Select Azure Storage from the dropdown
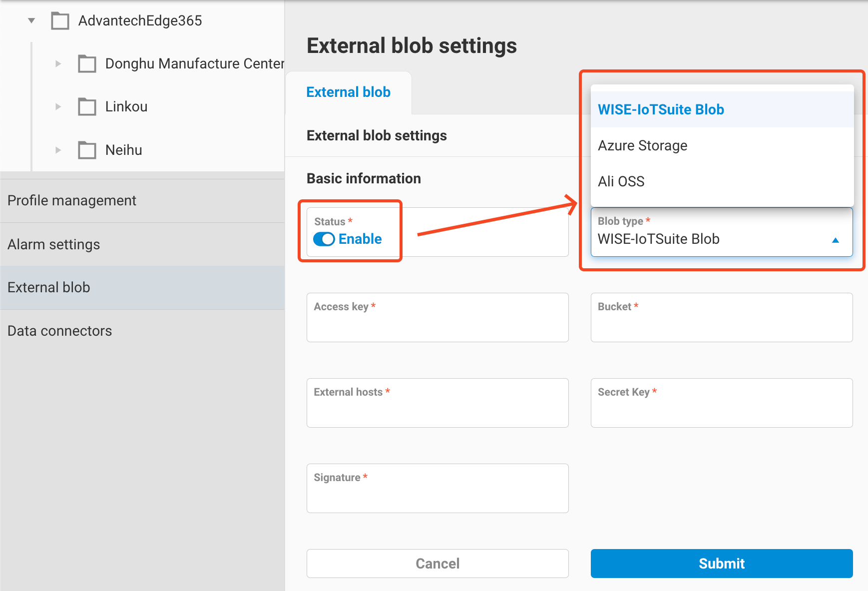The image size is (868, 591). [643, 145]
